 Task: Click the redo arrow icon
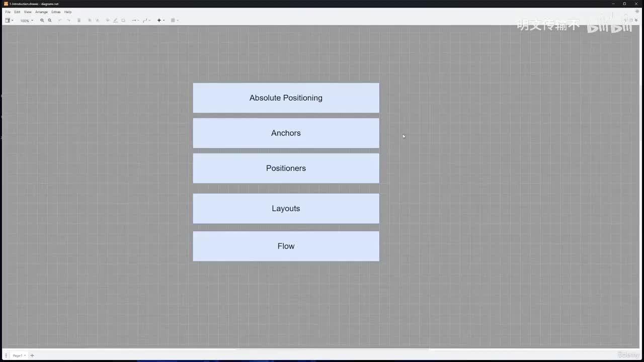click(69, 21)
